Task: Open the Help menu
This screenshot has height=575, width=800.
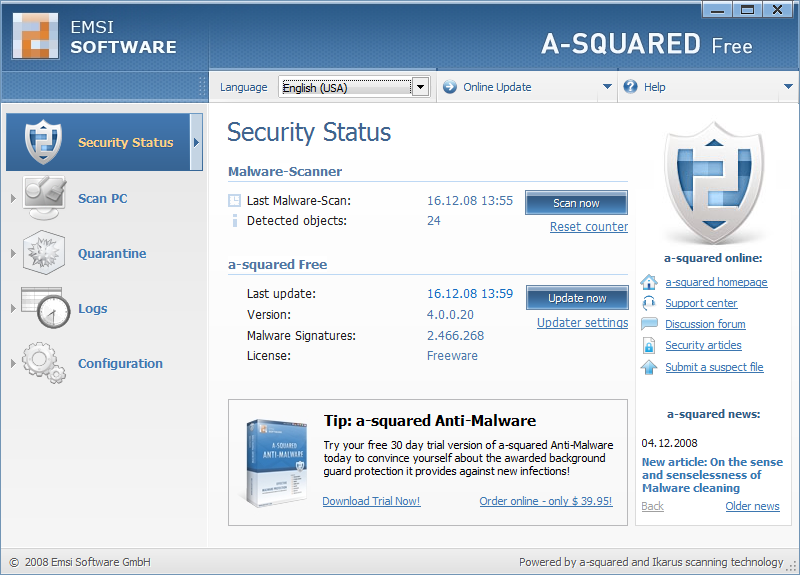Action: tap(654, 87)
